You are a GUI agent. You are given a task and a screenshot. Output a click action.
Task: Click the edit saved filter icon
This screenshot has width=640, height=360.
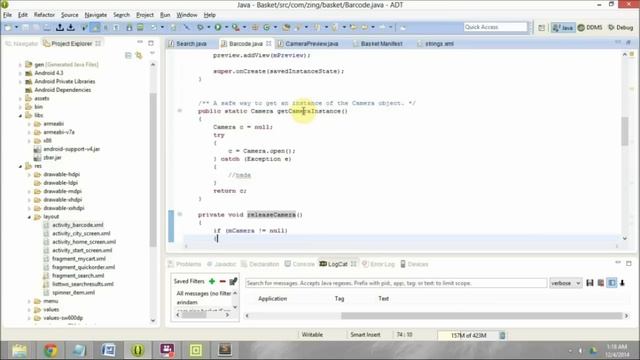pos(233,281)
